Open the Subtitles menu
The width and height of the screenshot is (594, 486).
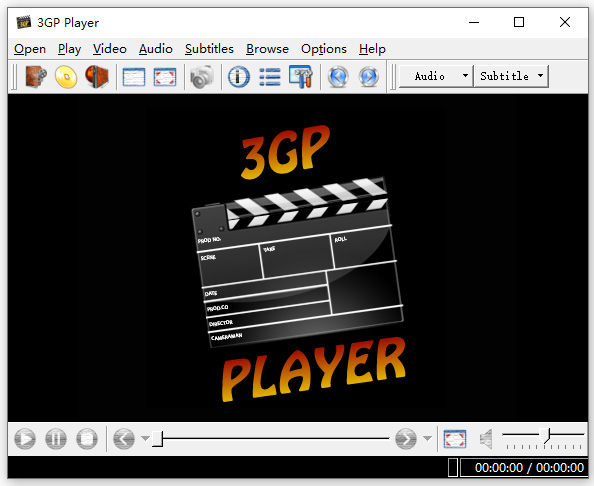209,49
